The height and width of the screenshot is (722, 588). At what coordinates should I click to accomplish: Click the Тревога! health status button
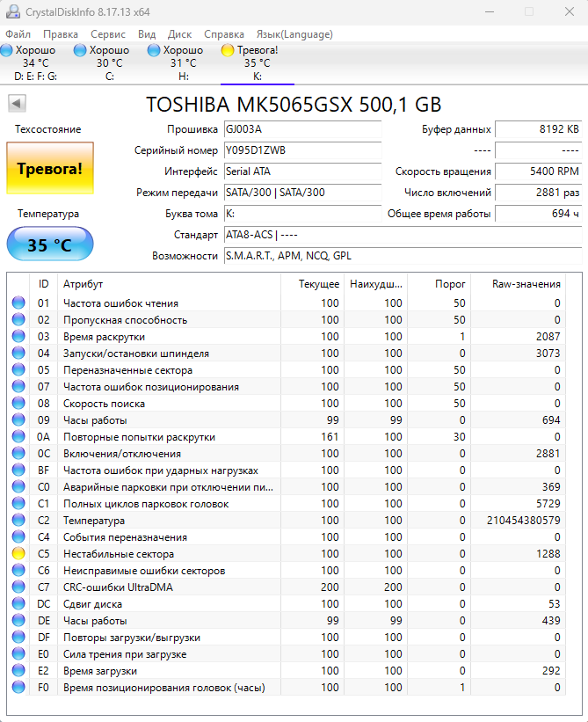coord(50,169)
